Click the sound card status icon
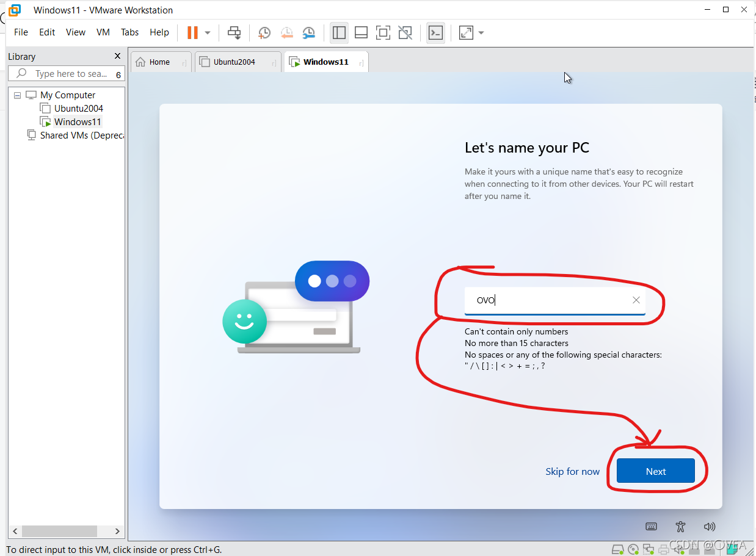The image size is (756, 556). (679, 549)
